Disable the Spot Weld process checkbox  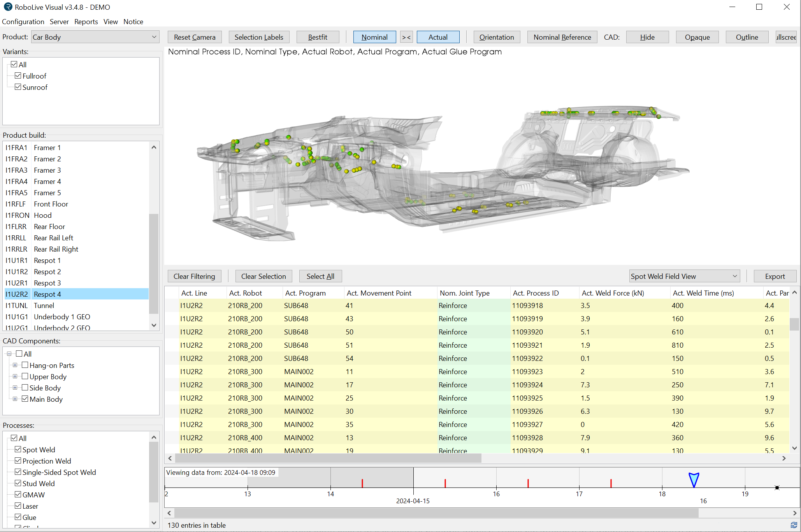pyautogui.click(x=18, y=450)
